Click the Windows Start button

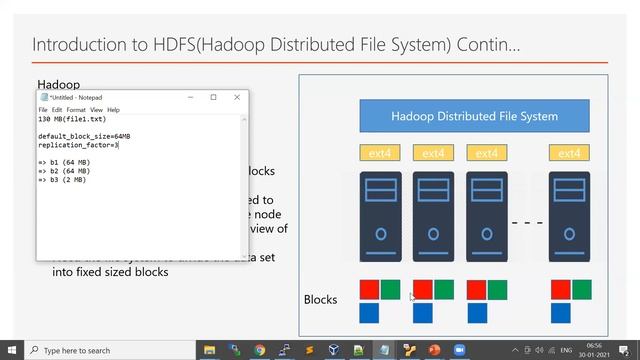click(x=12, y=350)
